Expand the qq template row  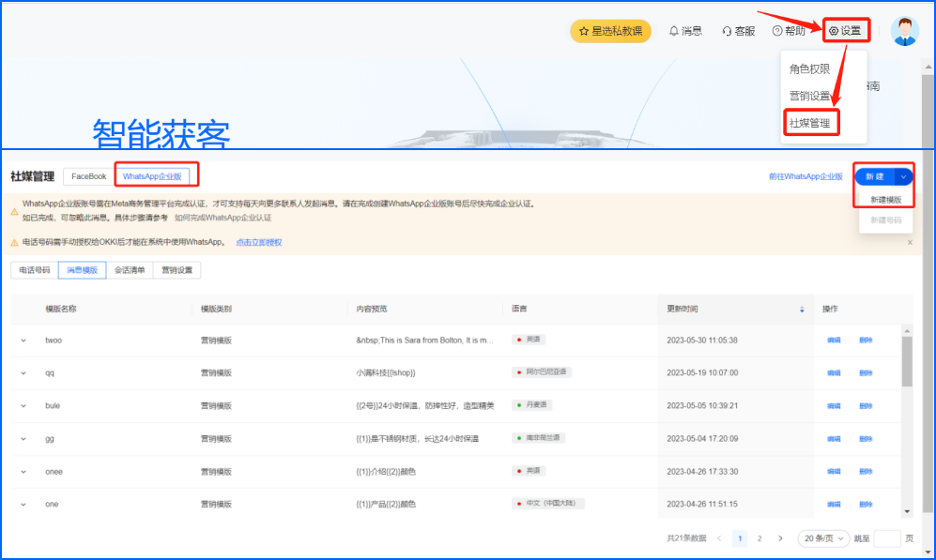(23, 373)
